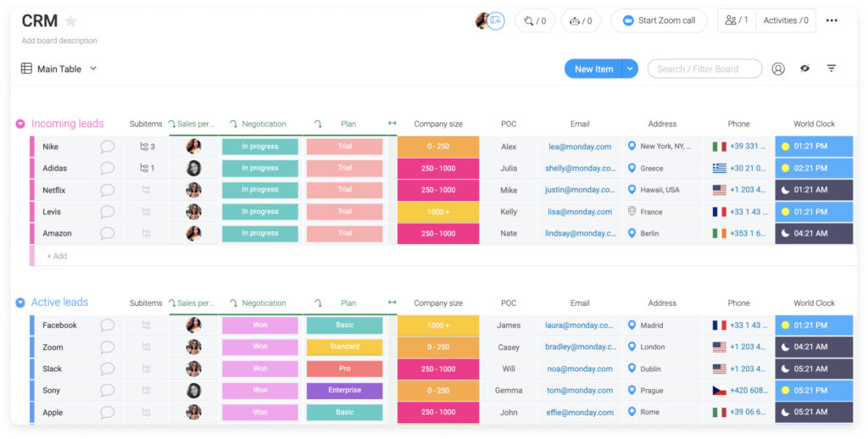Open the conversation bubble for Nike
This screenshot has height=439, width=868.
click(x=107, y=147)
